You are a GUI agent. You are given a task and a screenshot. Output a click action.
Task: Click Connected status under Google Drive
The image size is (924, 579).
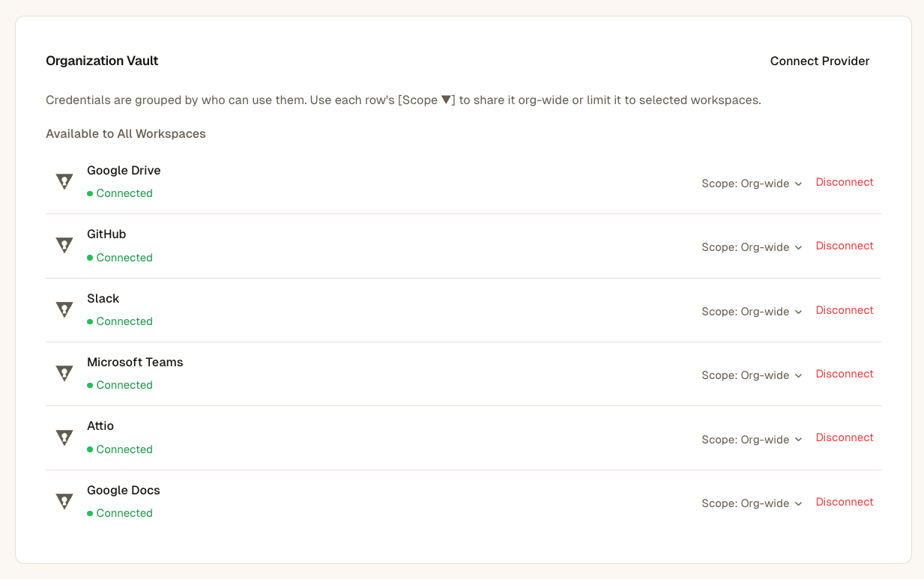point(120,193)
